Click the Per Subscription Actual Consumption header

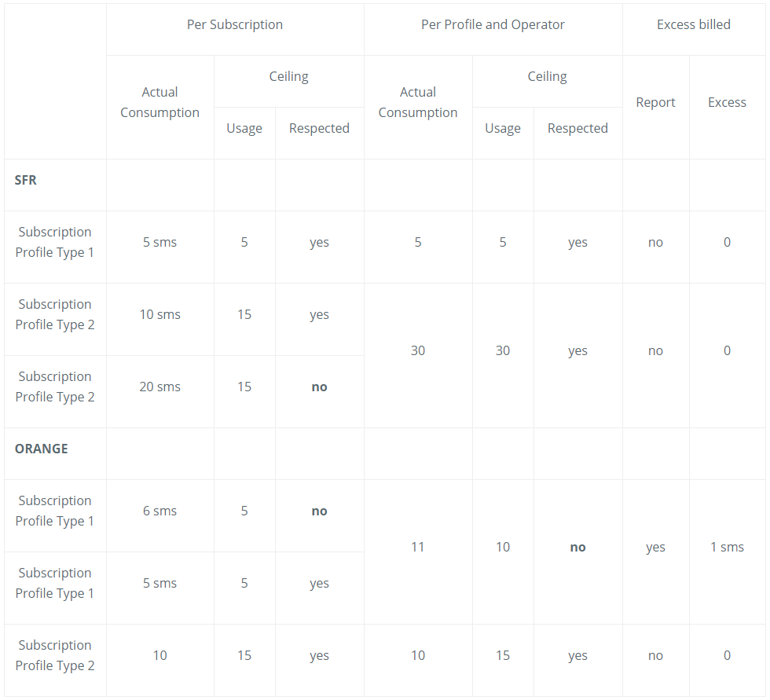tap(159, 102)
